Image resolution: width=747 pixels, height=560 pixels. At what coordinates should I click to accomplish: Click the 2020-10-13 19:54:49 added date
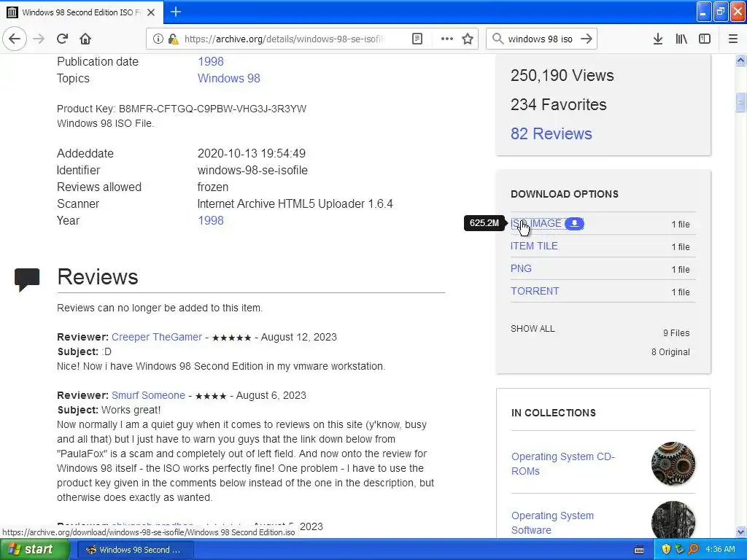pos(252,153)
